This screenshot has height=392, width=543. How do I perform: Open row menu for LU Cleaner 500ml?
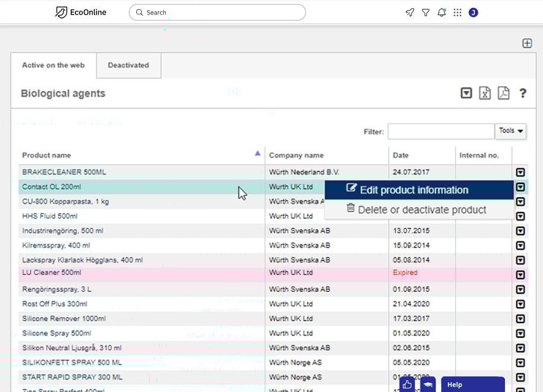coord(520,275)
